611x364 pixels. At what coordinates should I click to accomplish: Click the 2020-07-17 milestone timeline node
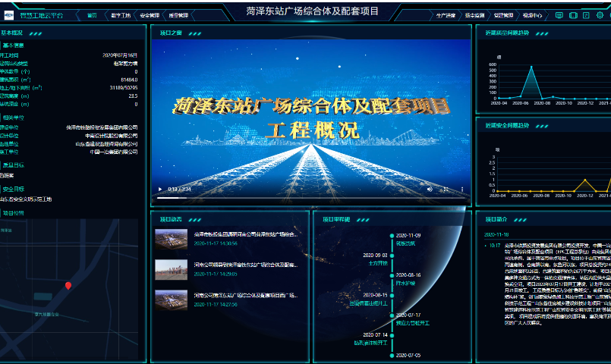tap(390, 315)
